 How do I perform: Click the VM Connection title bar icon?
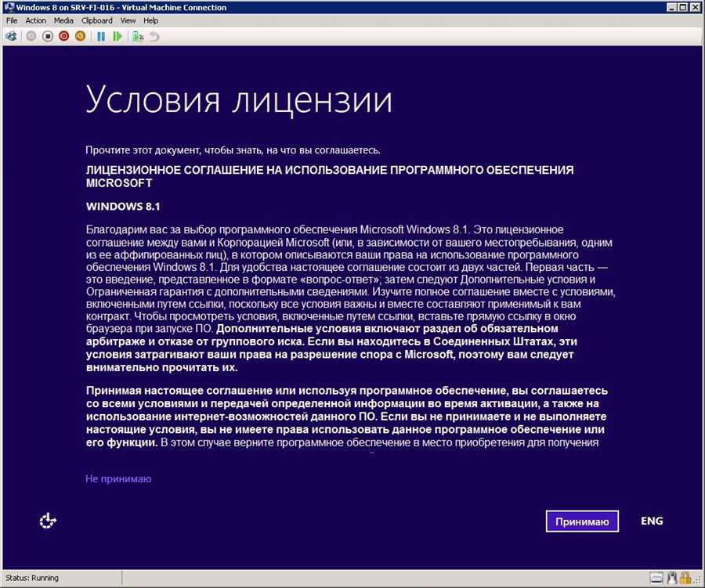click(x=9, y=7)
